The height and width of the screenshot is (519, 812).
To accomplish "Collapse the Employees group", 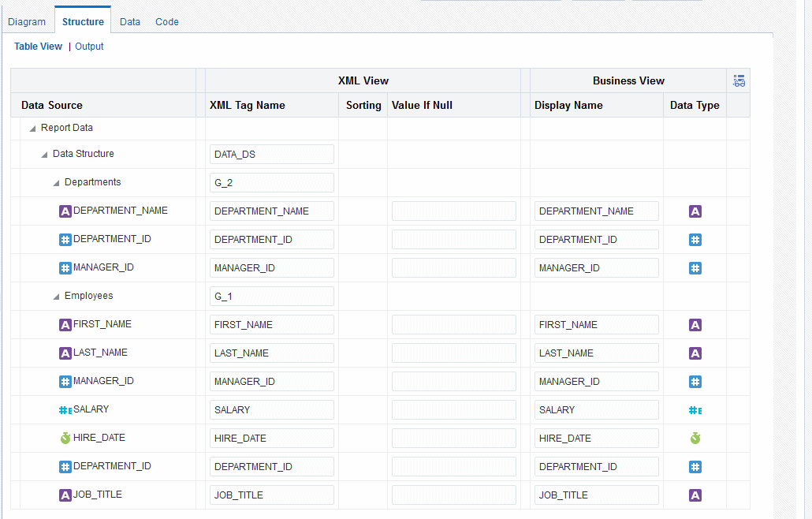I will coord(54,296).
